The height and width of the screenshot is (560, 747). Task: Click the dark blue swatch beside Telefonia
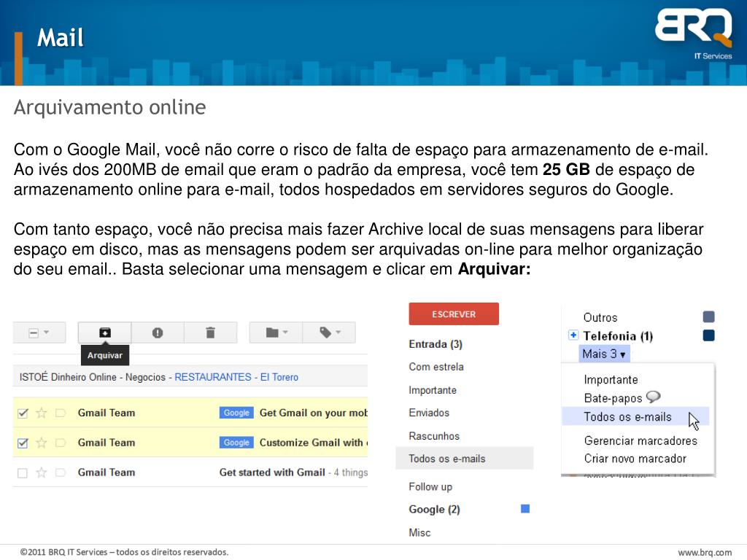tap(708, 335)
